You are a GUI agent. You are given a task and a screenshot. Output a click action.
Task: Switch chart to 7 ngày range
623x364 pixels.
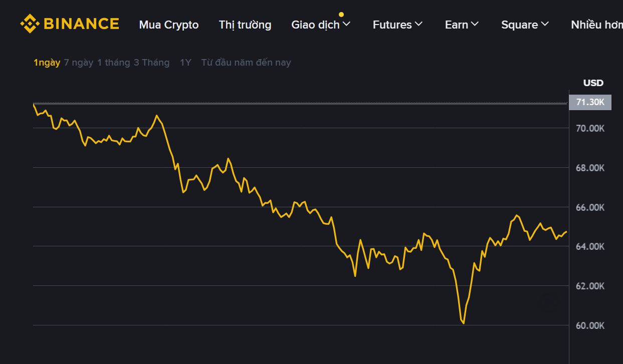[x=78, y=63]
